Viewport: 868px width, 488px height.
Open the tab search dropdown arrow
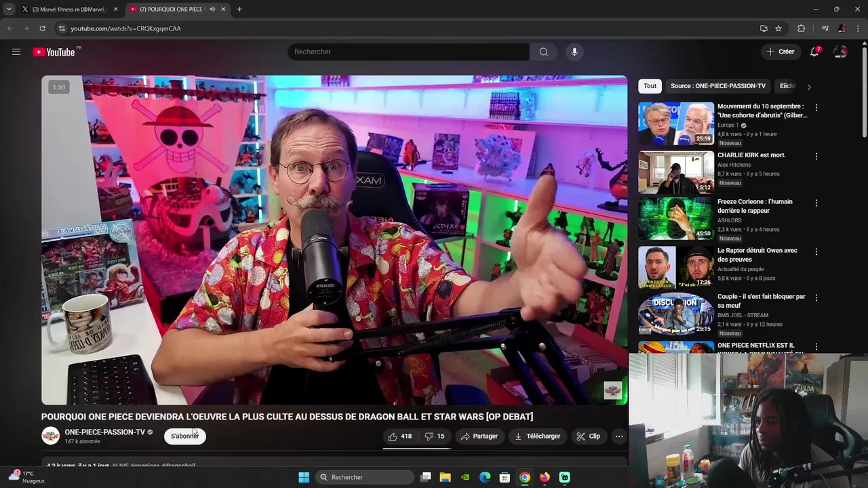(9, 9)
